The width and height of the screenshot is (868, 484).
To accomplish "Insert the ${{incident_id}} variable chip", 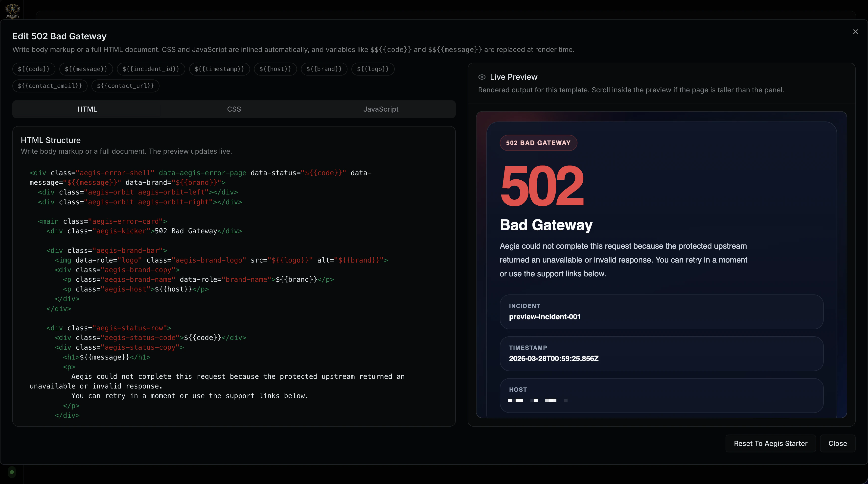I will (x=151, y=69).
